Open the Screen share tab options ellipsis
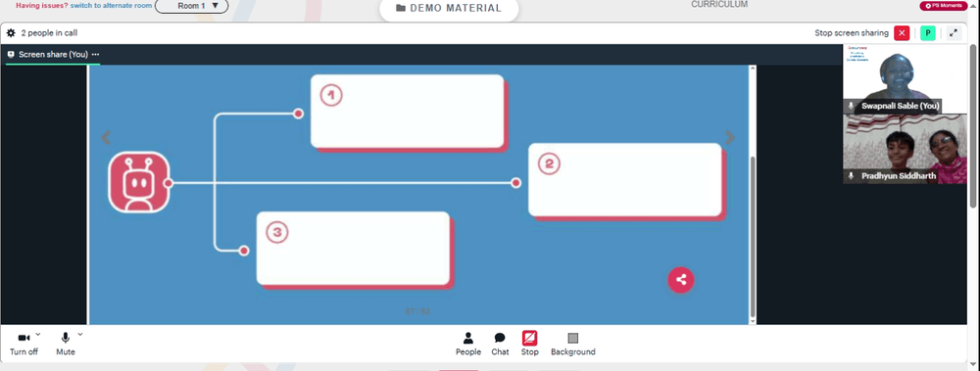This screenshot has width=980, height=371. click(x=96, y=55)
